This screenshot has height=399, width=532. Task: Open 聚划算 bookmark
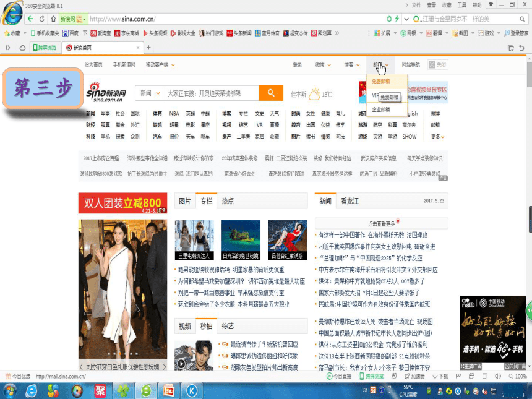(x=321, y=33)
